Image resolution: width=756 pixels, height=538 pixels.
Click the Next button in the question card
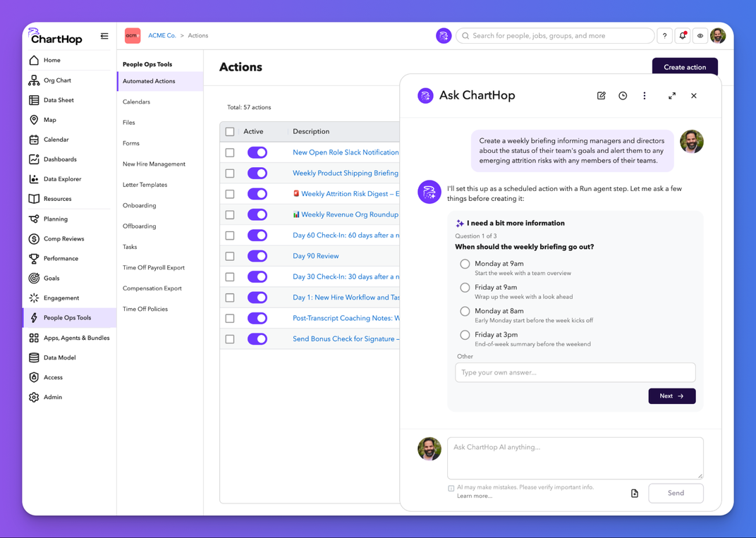point(671,396)
